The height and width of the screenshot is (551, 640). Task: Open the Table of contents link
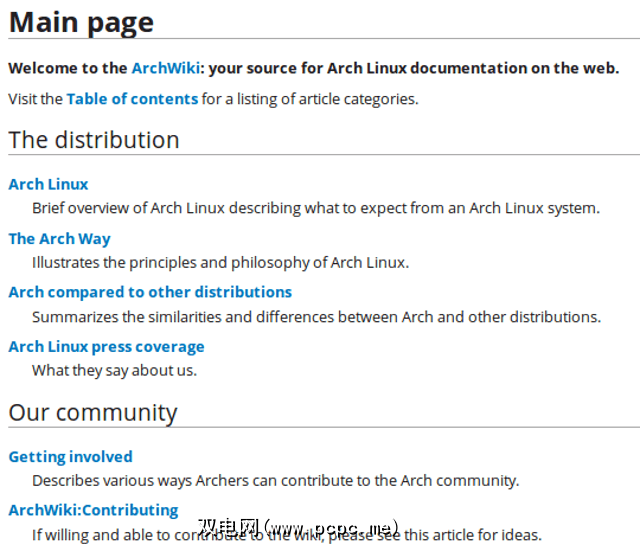132,98
